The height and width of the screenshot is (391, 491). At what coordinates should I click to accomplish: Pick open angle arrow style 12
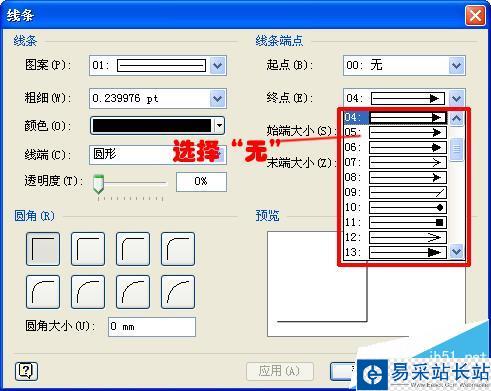point(395,237)
